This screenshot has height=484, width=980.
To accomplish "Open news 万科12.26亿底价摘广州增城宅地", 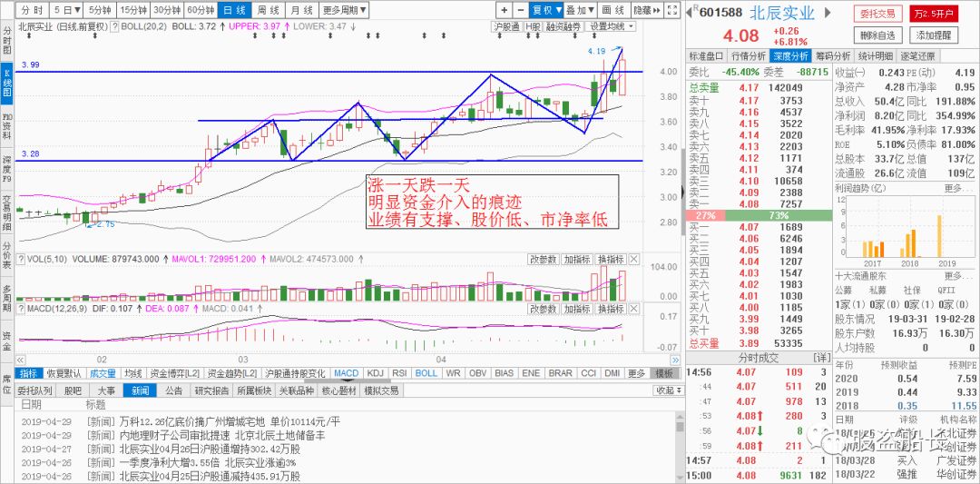I will pyautogui.click(x=230, y=421).
